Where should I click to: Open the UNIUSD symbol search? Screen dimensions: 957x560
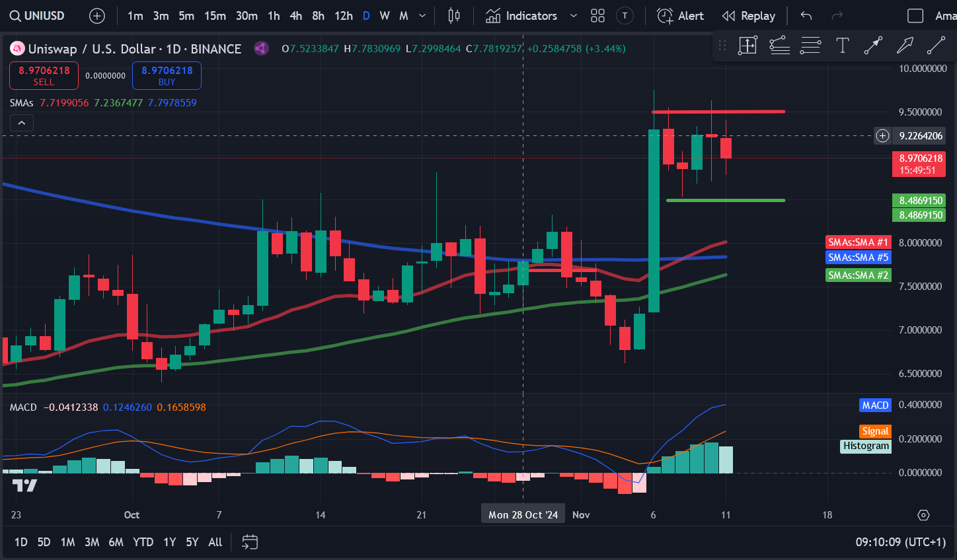(38, 16)
